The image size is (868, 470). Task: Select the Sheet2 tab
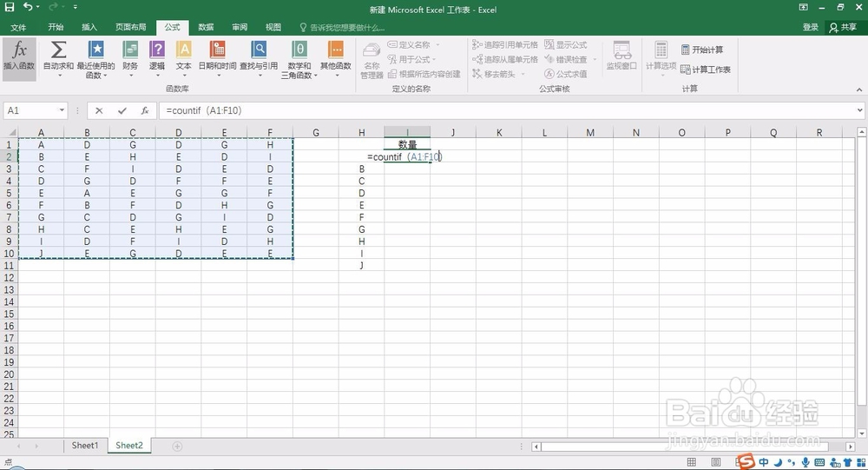click(x=129, y=446)
